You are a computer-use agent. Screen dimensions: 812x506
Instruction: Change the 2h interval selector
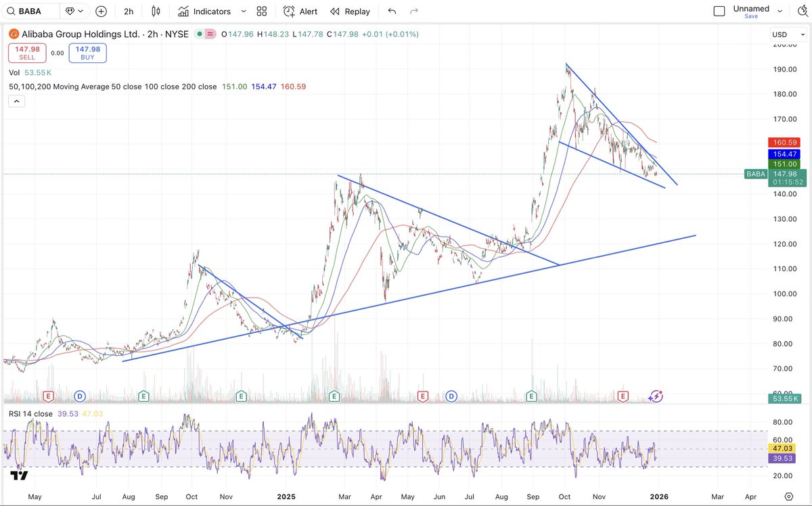coord(129,11)
